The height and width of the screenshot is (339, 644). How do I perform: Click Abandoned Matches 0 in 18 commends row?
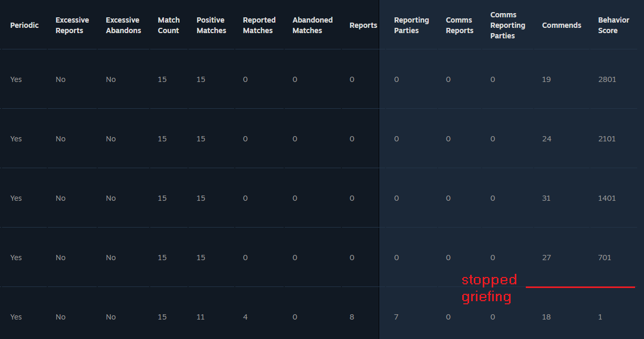[x=295, y=317]
